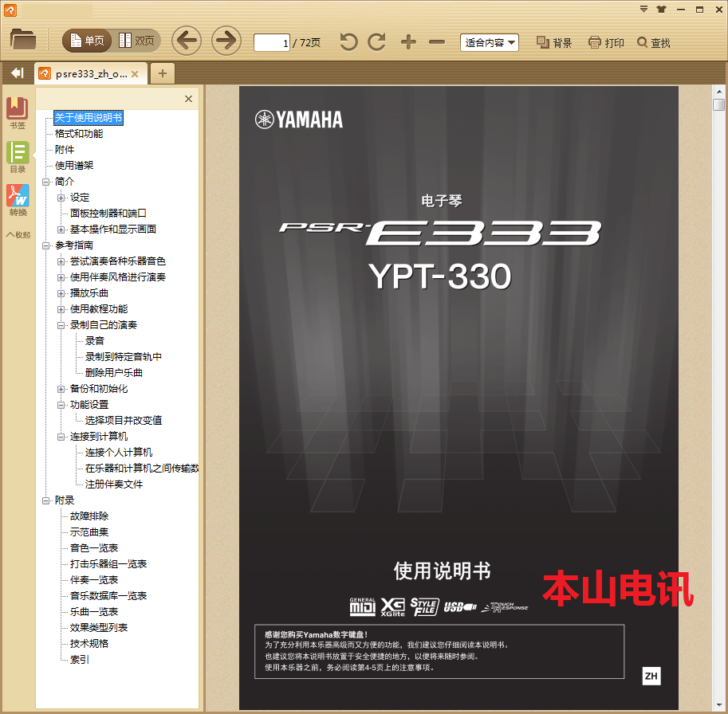Image resolution: width=728 pixels, height=714 pixels.
Task: Expand 基本操作和显示画面 node
Action: point(61,229)
